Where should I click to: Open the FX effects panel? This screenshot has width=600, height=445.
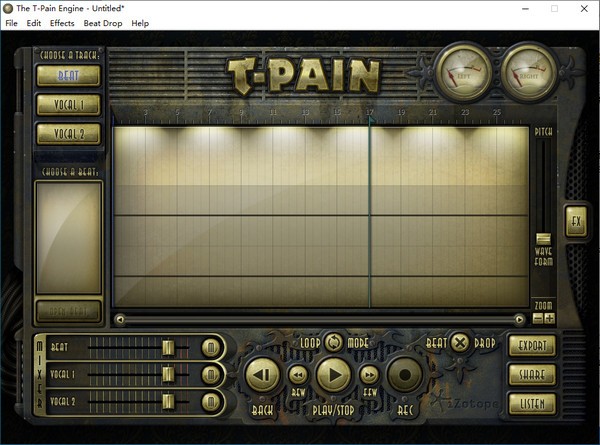(575, 221)
